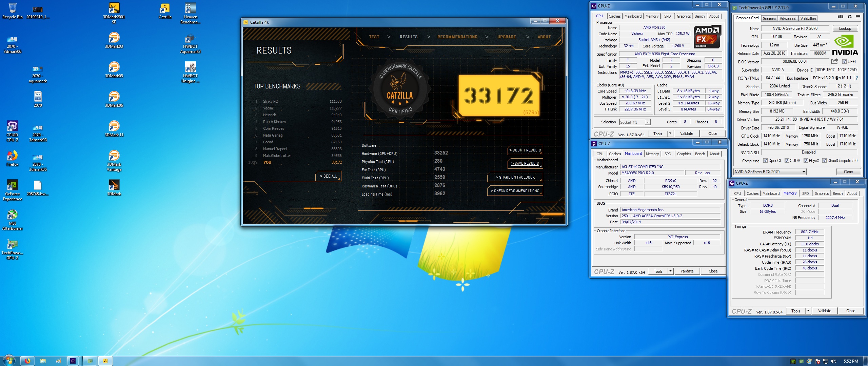Click the BIOS Version field in GPU-Z
The height and width of the screenshot is (366, 868).
pos(795,62)
